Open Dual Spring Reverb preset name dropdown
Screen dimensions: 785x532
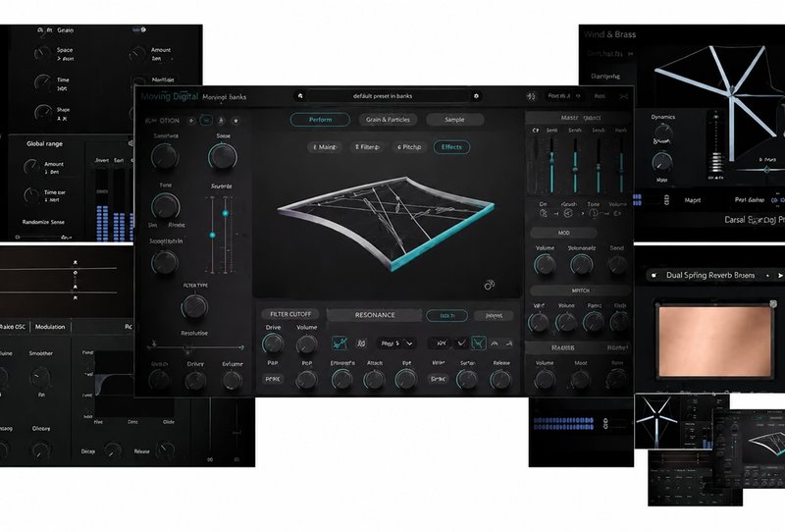click(x=710, y=276)
